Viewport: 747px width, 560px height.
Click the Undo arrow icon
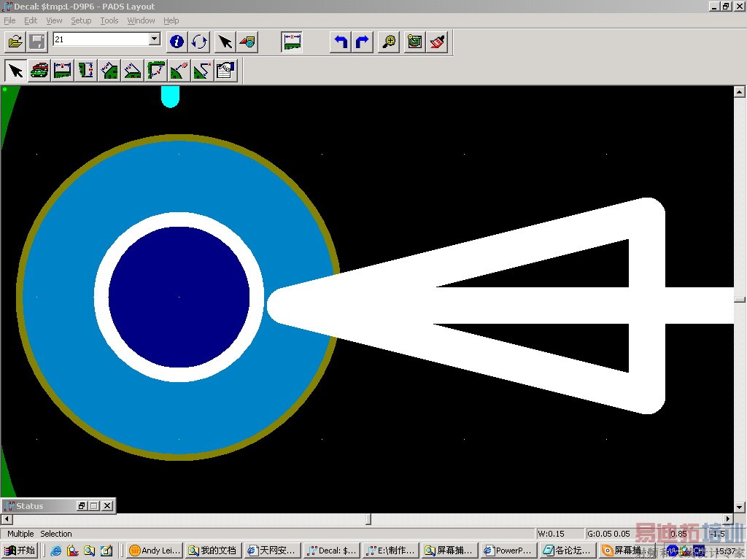click(340, 42)
